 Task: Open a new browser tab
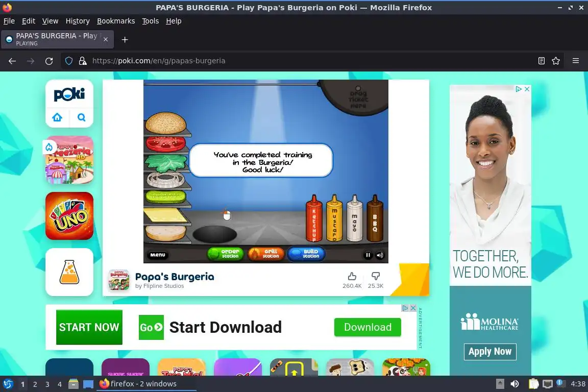tap(125, 39)
